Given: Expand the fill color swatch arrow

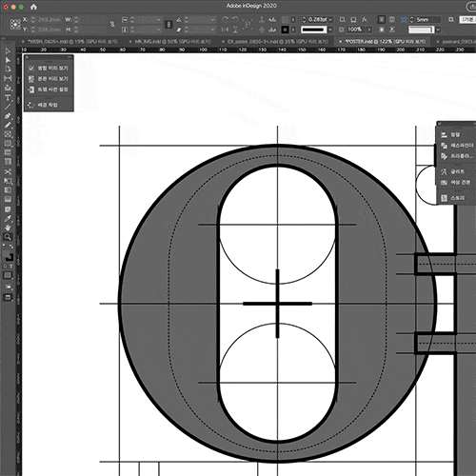Looking at the screenshot, I should 293,20.
